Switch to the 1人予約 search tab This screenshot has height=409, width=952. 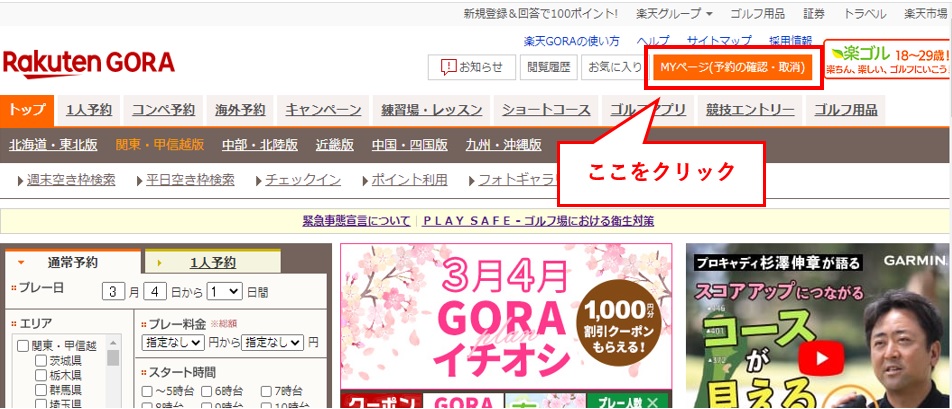pyautogui.click(x=212, y=263)
